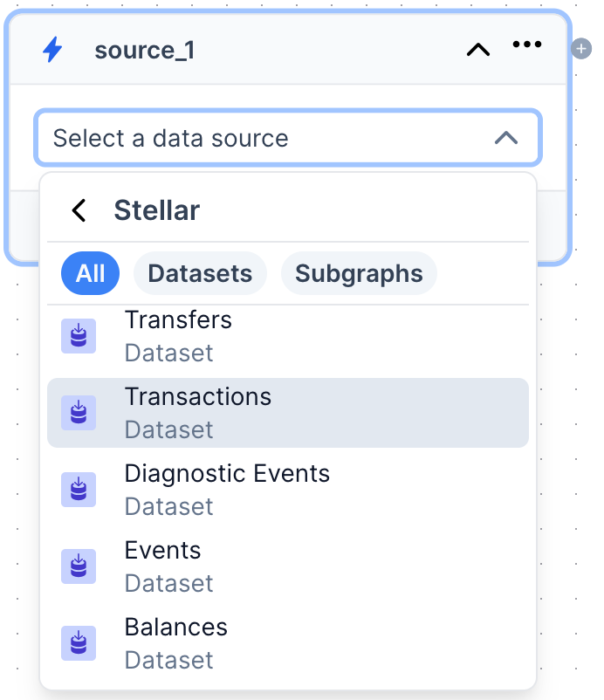
Task: Click the lightning bolt icon on source_1
Action: [52, 50]
